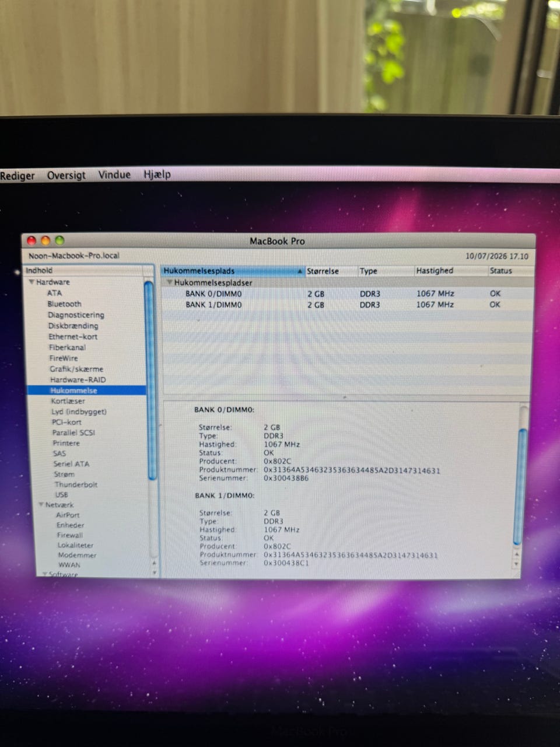This screenshot has width=560, height=747.
Task: Click the details pane scroll down arrow
Action: (516, 564)
